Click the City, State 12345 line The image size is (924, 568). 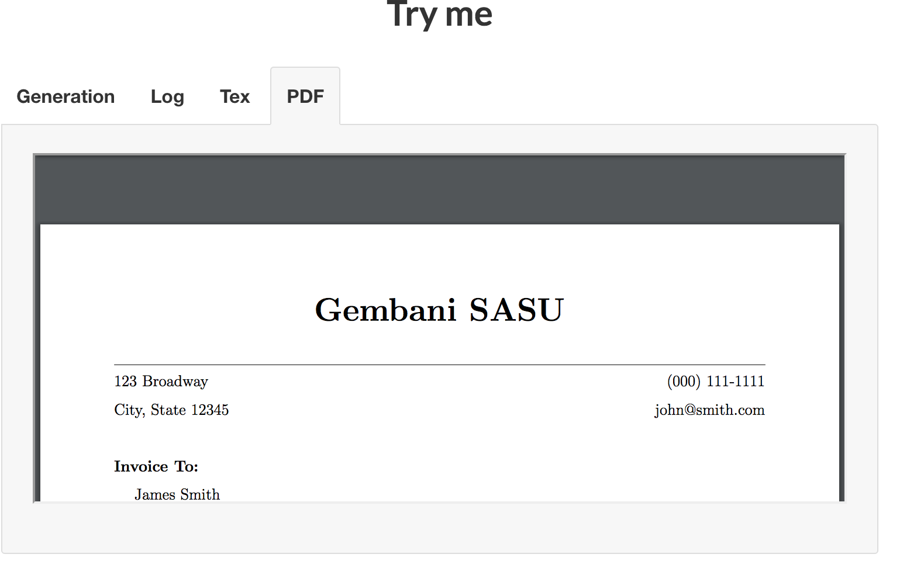pyautogui.click(x=171, y=410)
